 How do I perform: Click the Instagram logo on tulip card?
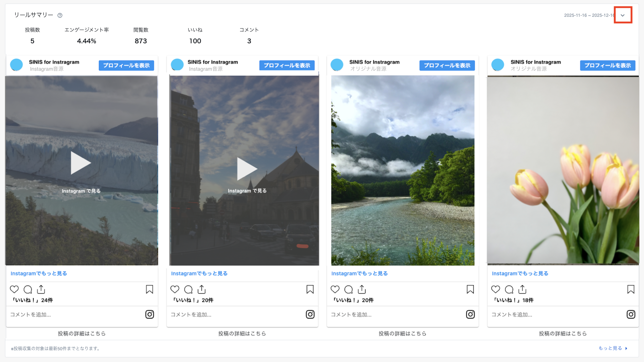tap(630, 314)
